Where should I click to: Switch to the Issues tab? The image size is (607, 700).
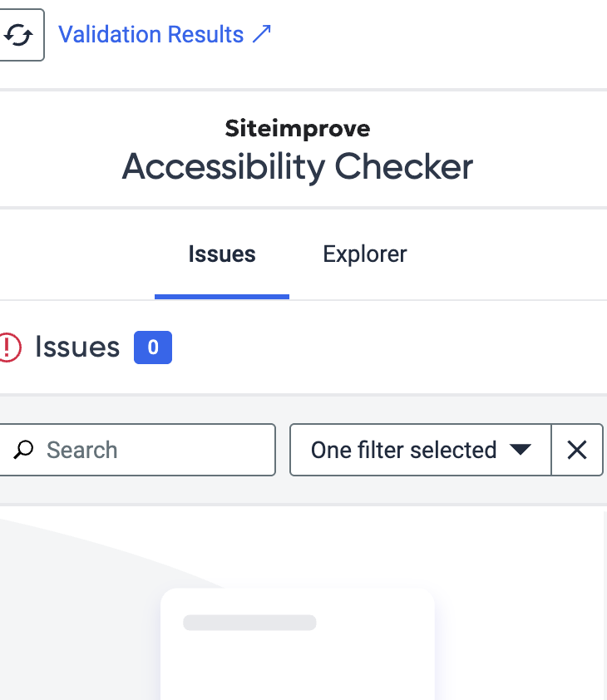pos(222,254)
